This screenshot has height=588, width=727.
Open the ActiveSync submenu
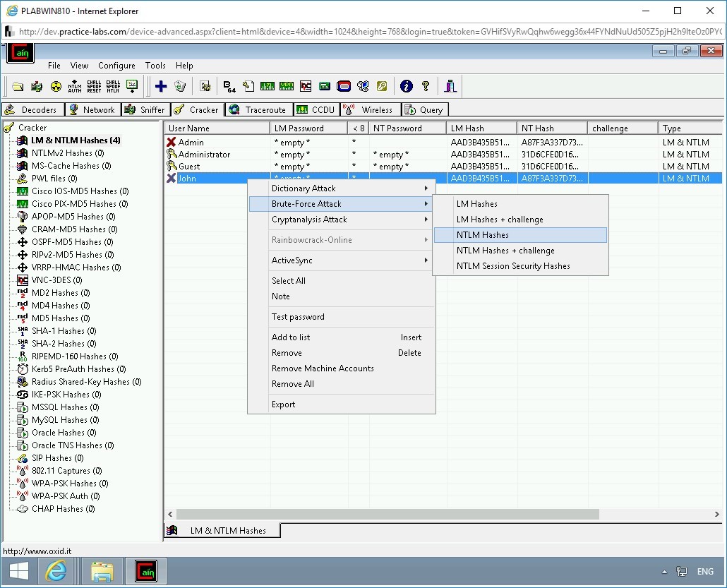pos(292,261)
